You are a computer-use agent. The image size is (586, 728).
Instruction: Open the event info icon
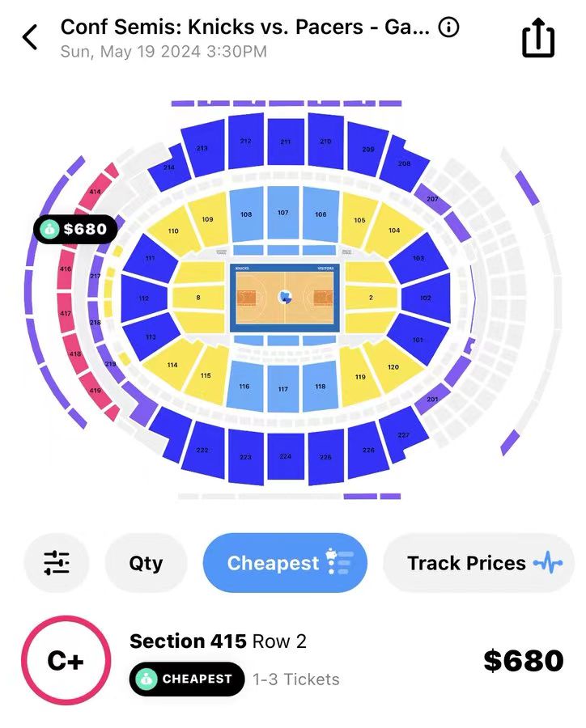448,28
